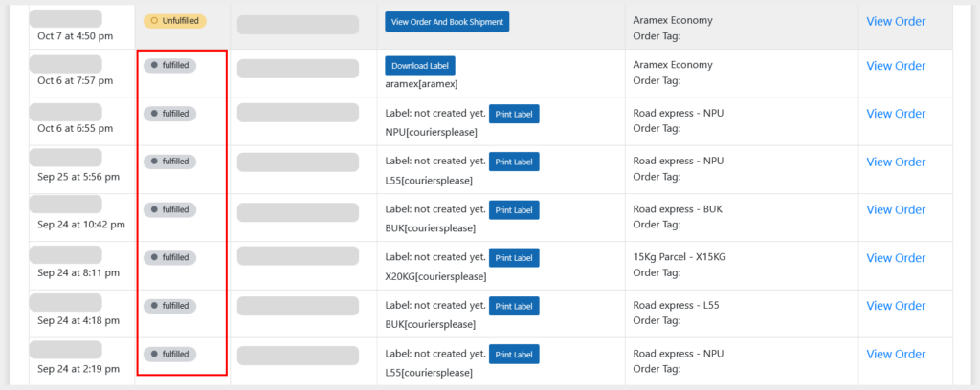Open View Order for Oct 6 6:55 pm order
The image size is (980, 390).
(x=896, y=114)
